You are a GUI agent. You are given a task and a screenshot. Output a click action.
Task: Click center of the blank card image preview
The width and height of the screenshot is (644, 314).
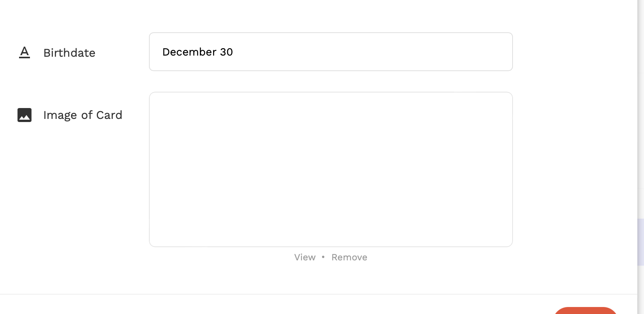coord(331,169)
